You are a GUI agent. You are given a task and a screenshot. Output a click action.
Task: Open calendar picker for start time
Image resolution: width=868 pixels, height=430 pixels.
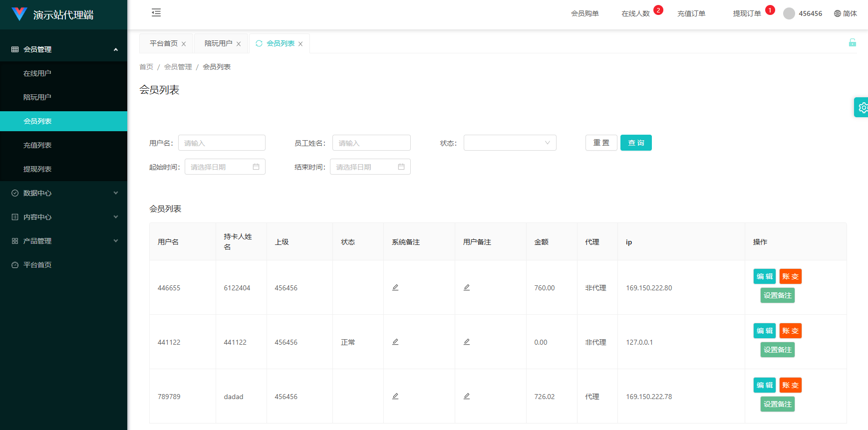point(256,167)
